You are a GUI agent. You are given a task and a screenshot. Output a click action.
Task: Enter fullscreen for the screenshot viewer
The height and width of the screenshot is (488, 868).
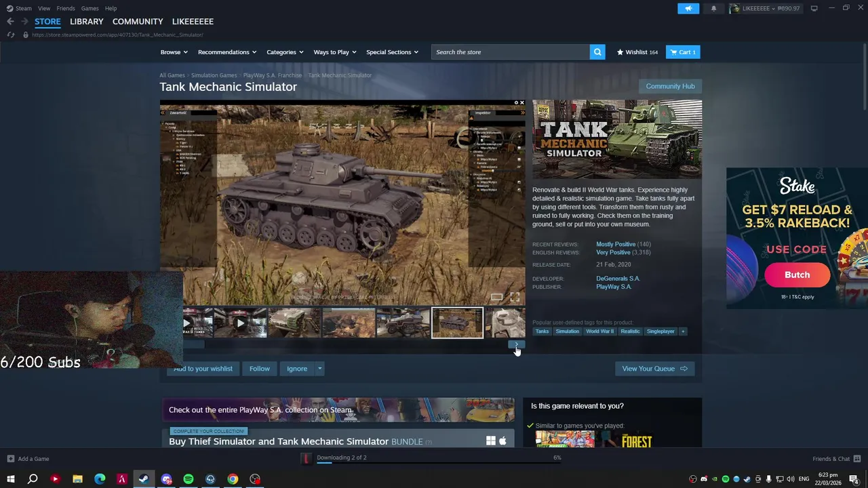click(515, 297)
